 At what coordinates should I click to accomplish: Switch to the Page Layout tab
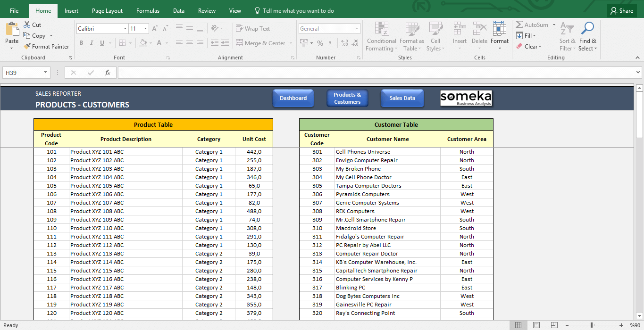pos(107,11)
